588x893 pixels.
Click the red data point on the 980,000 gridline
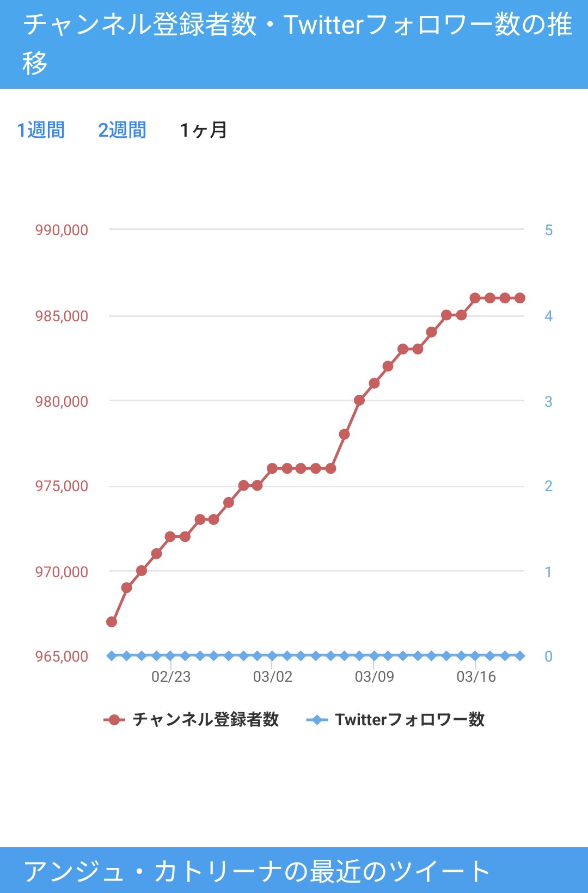(359, 400)
